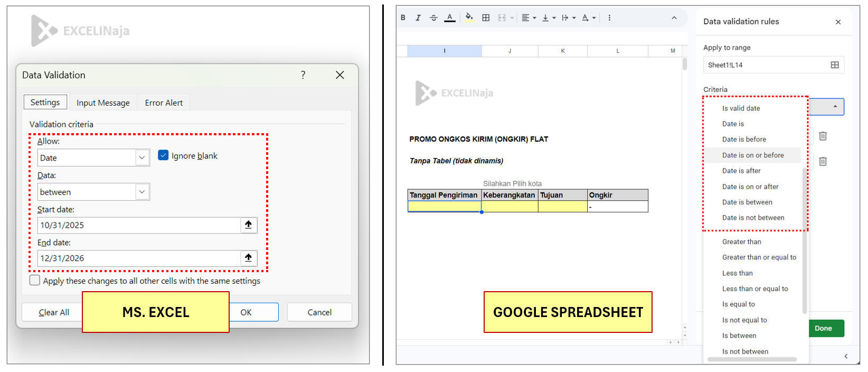The image size is (868, 372).
Task: Select the empty cell under Tanggal Pengiriman
Action: tap(445, 207)
